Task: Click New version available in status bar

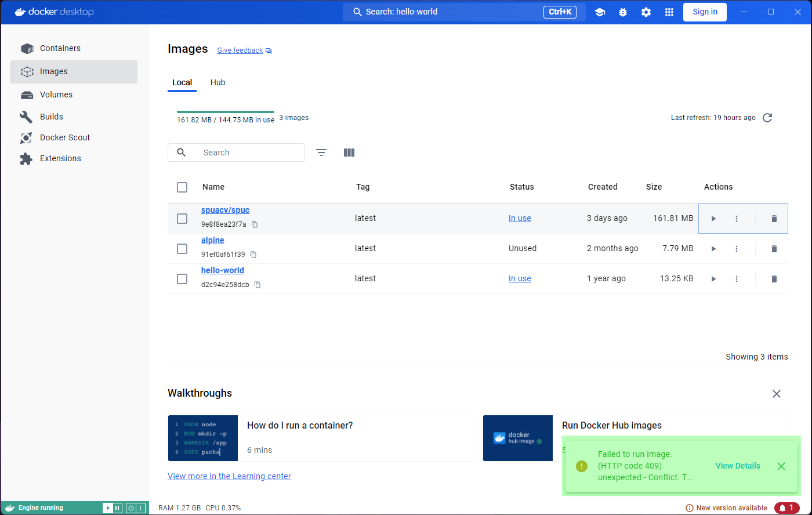Action: [x=726, y=508]
